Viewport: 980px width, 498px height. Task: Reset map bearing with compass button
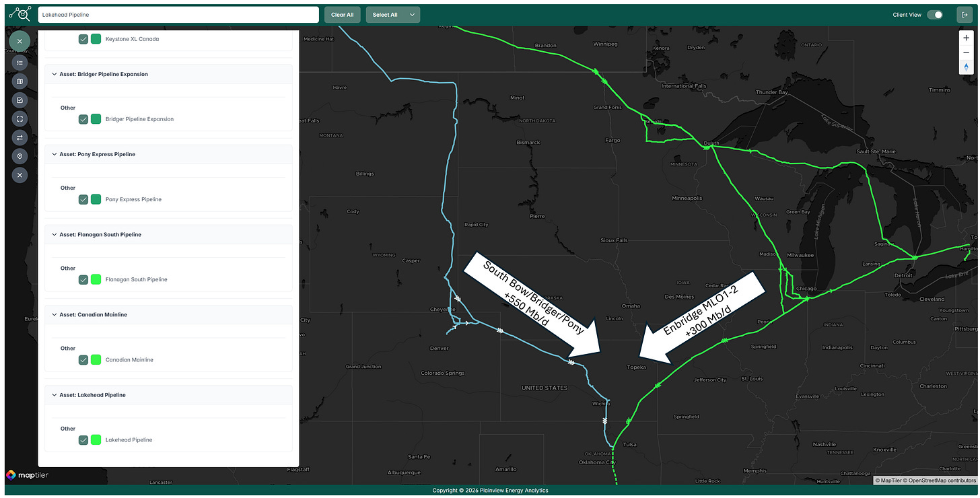click(967, 67)
